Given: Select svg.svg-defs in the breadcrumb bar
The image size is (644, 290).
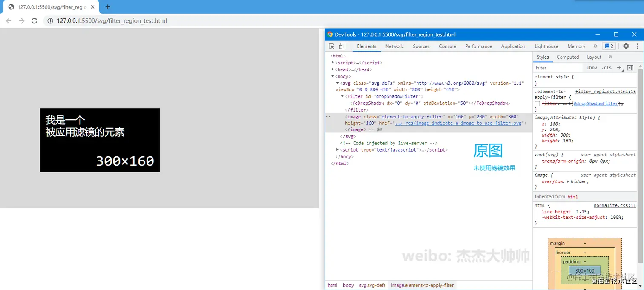Looking at the screenshot, I should [x=372, y=285].
